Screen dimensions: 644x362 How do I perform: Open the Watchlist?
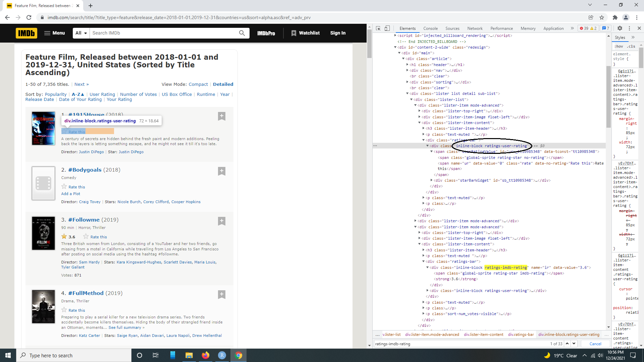point(305,33)
